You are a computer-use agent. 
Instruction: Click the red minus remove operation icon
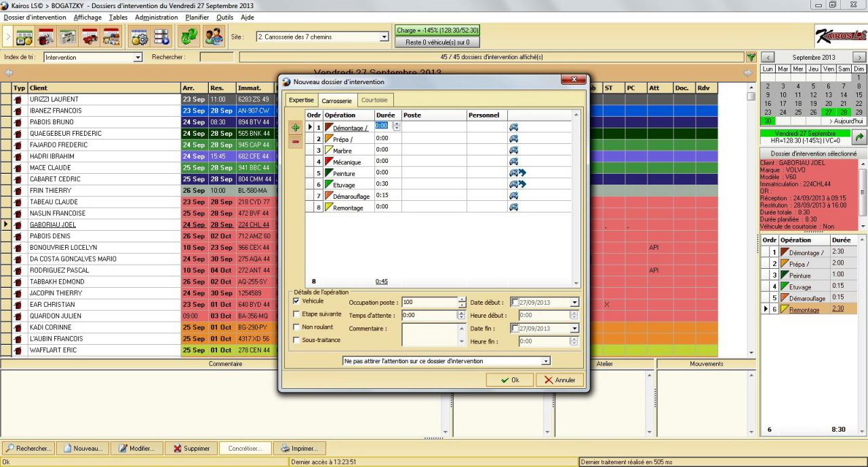click(x=296, y=142)
